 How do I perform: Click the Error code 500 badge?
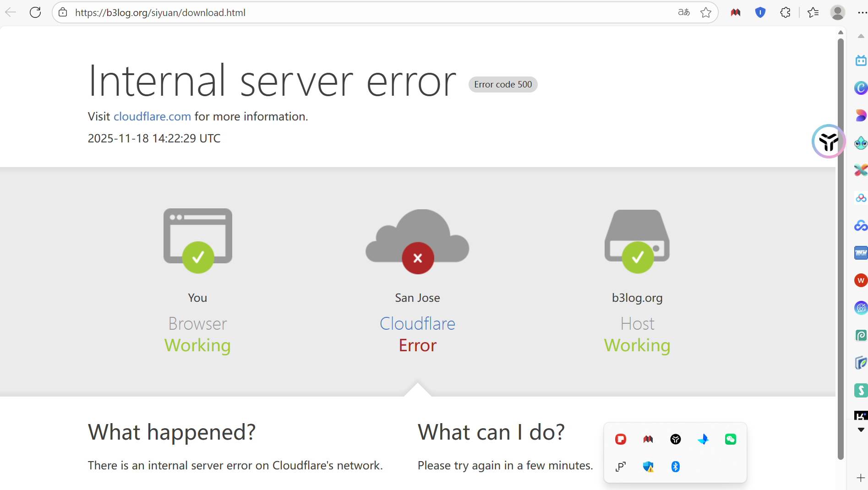tap(503, 84)
